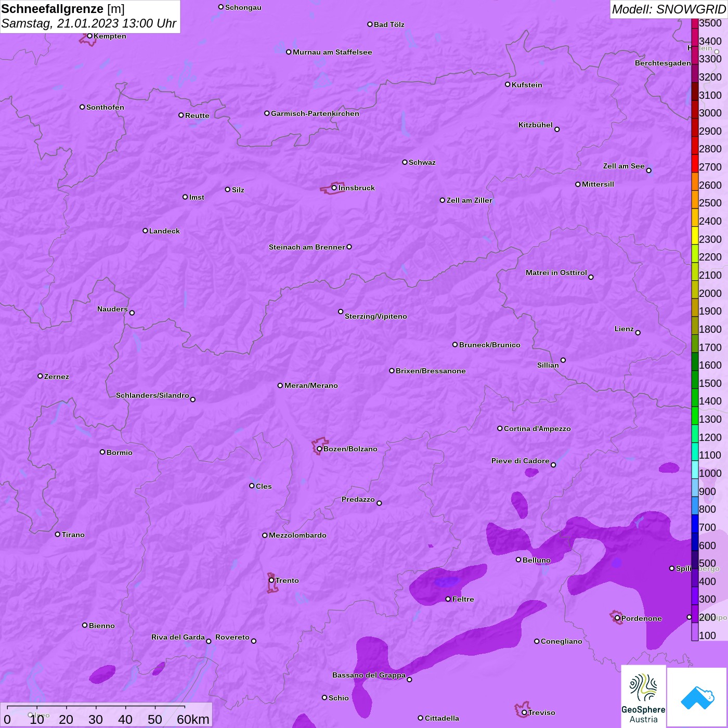Click the Bienno label
This screenshot has height=728, width=728.
pyautogui.click(x=102, y=626)
